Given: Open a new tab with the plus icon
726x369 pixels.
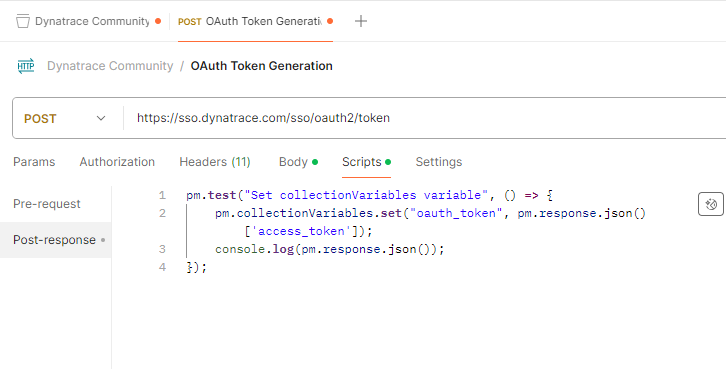Looking at the screenshot, I should [x=361, y=21].
